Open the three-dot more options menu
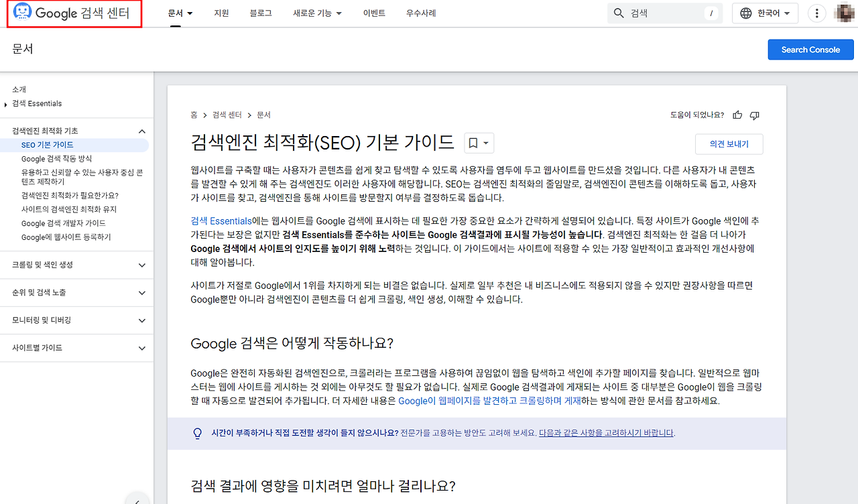The image size is (858, 504). click(x=816, y=13)
